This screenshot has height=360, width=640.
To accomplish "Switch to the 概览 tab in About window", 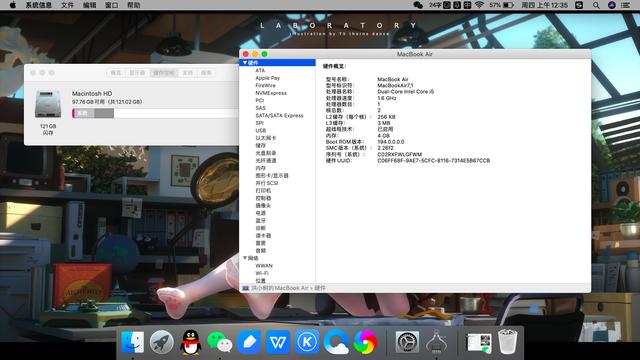I will (x=116, y=73).
